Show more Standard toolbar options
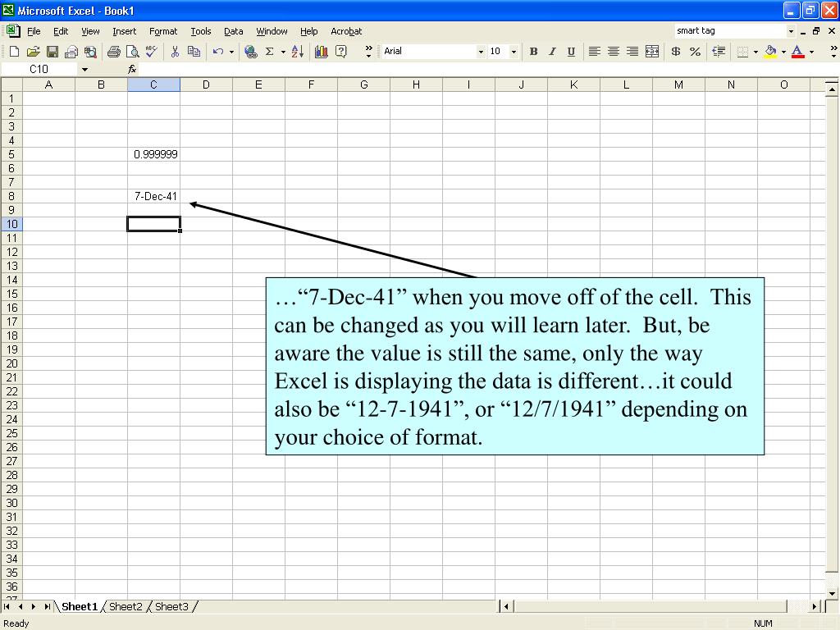Viewport: 840px width, 630px height. click(x=368, y=52)
